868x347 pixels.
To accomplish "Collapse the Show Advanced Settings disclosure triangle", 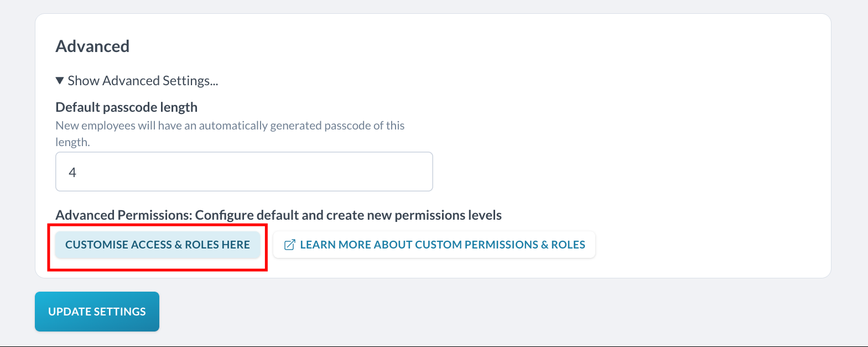I will pyautogui.click(x=60, y=81).
